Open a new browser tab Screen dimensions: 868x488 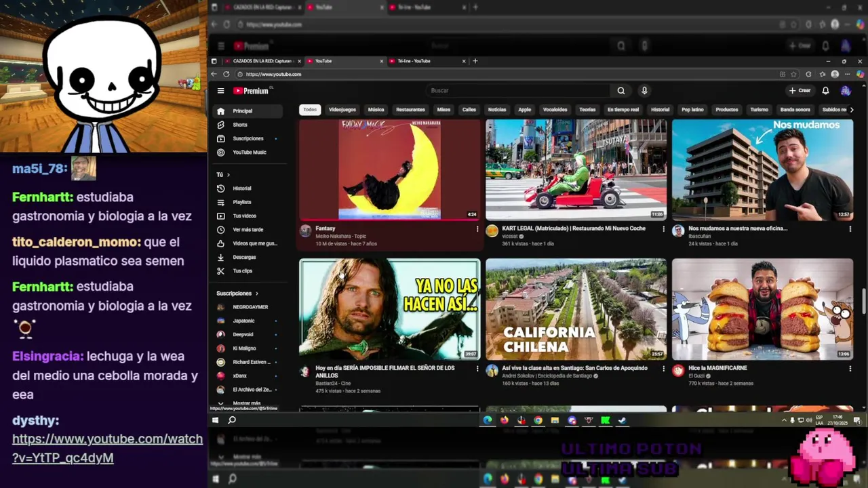[475, 61]
